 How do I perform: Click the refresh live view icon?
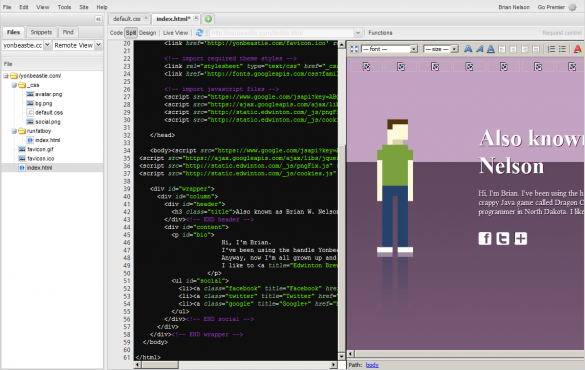[200, 33]
